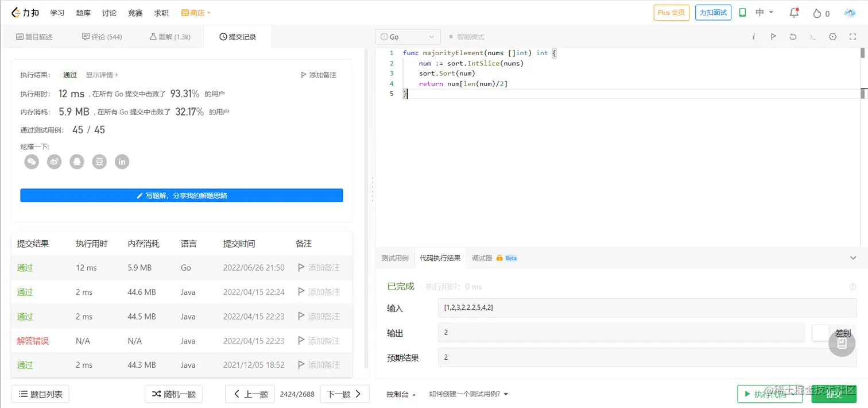The height and width of the screenshot is (408, 868).
Task: Click the 输入 test input field
Action: tap(647, 308)
